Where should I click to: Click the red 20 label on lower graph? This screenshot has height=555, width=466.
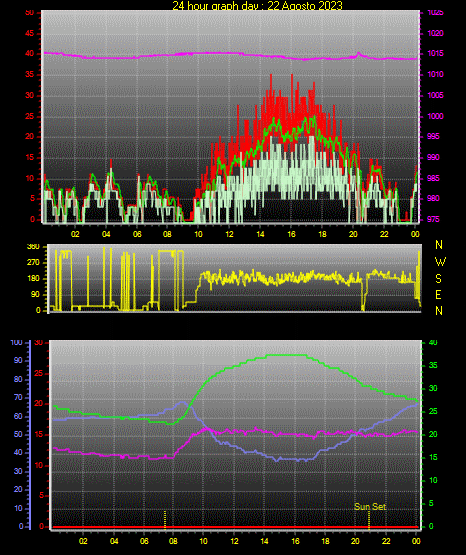39,404
